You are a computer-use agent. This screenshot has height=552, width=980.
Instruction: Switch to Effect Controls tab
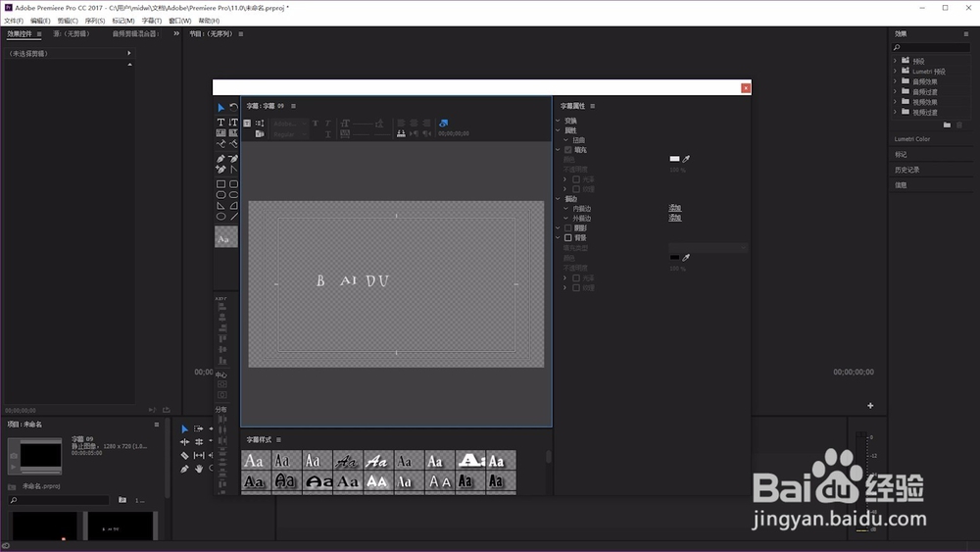[x=20, y=33]
